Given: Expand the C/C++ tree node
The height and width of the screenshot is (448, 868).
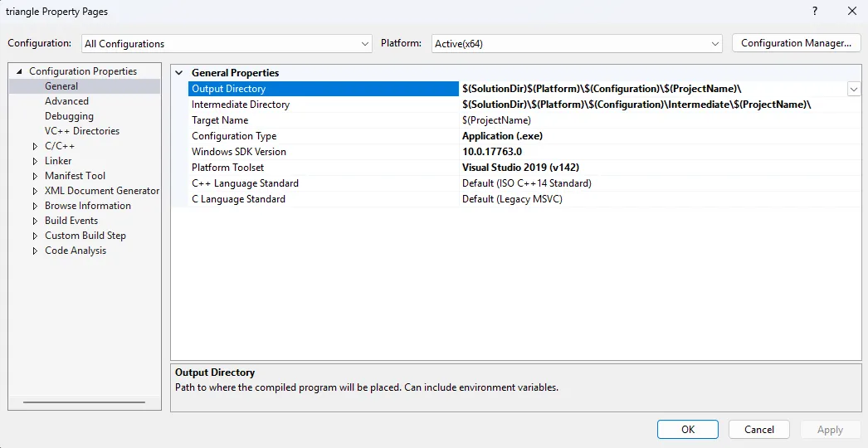Looking at the screenshot, I should point(35,146).
